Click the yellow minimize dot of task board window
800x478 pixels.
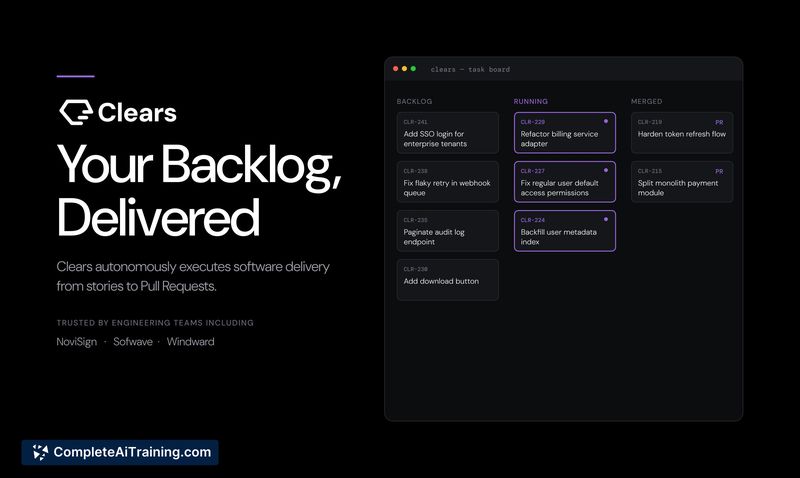coord(405,69)
